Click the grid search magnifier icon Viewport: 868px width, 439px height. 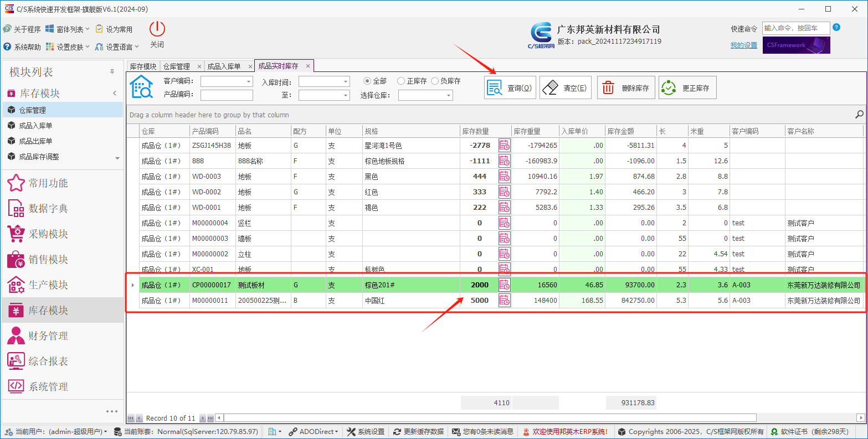tap(859, 115)
